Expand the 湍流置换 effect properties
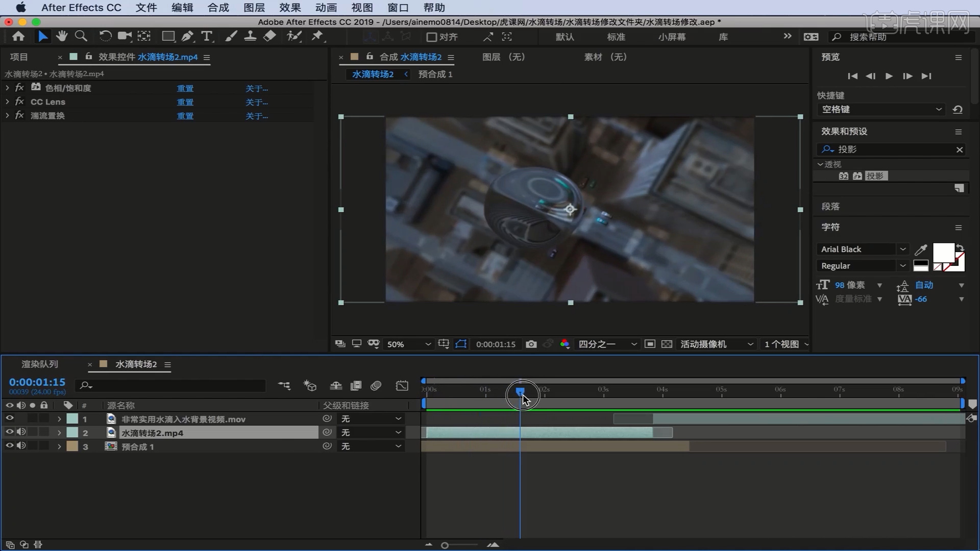 pos(7,115)
